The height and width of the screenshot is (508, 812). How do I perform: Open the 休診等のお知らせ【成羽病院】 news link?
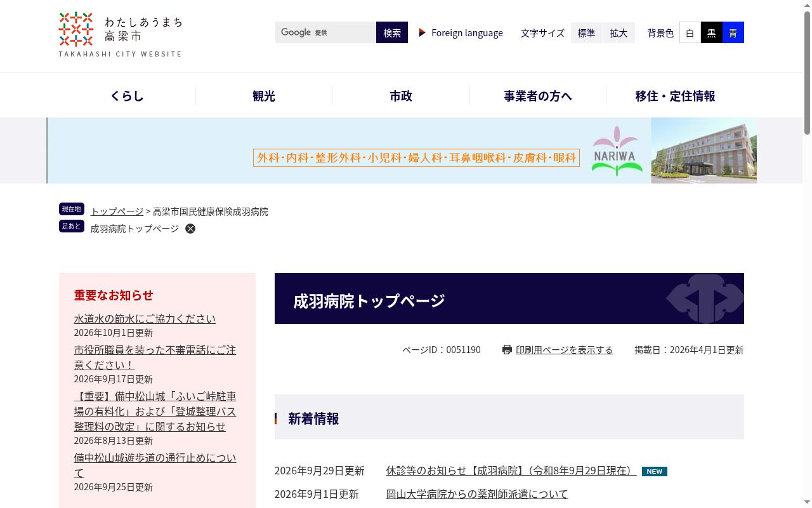point(511,471)
